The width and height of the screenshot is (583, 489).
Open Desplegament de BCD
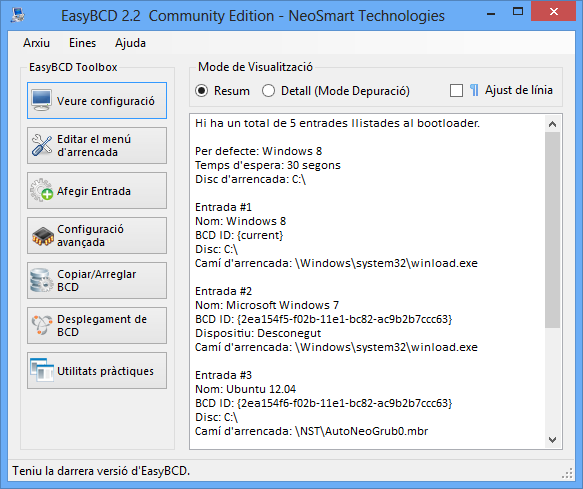click(x=97, y=326)
